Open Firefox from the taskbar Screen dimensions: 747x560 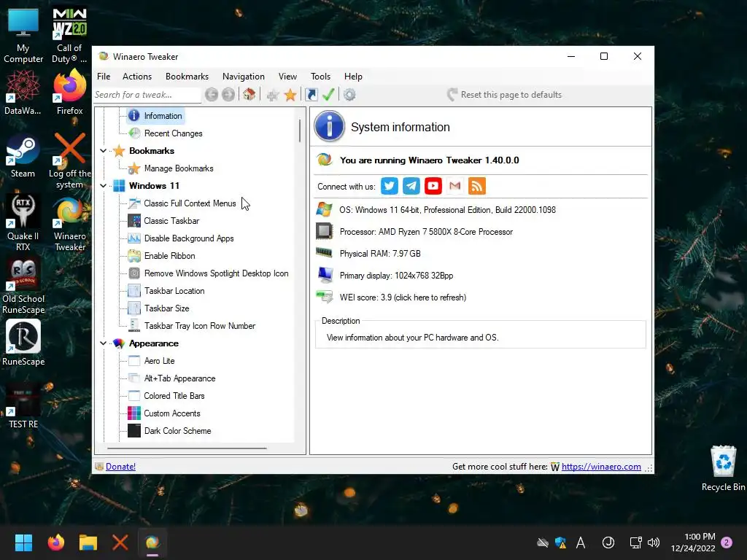(55, 542)
